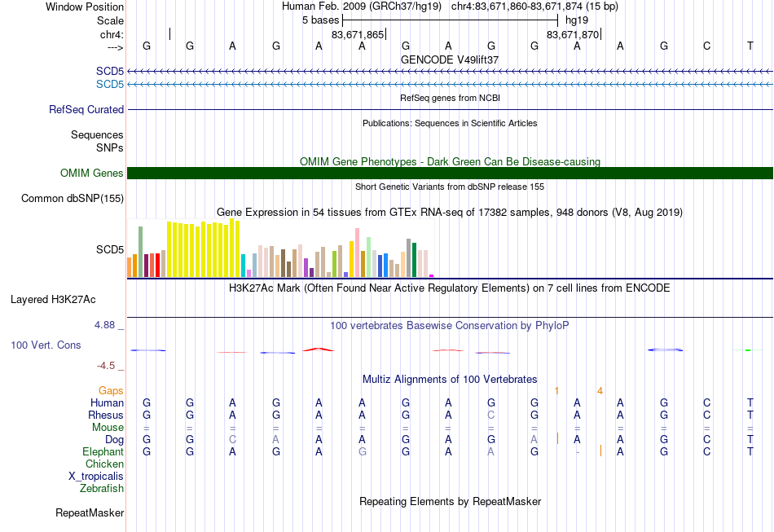Click the SCD5 dark blue GENCODE transcript label
The image size is (774, 532).
[x=110, y=72]
